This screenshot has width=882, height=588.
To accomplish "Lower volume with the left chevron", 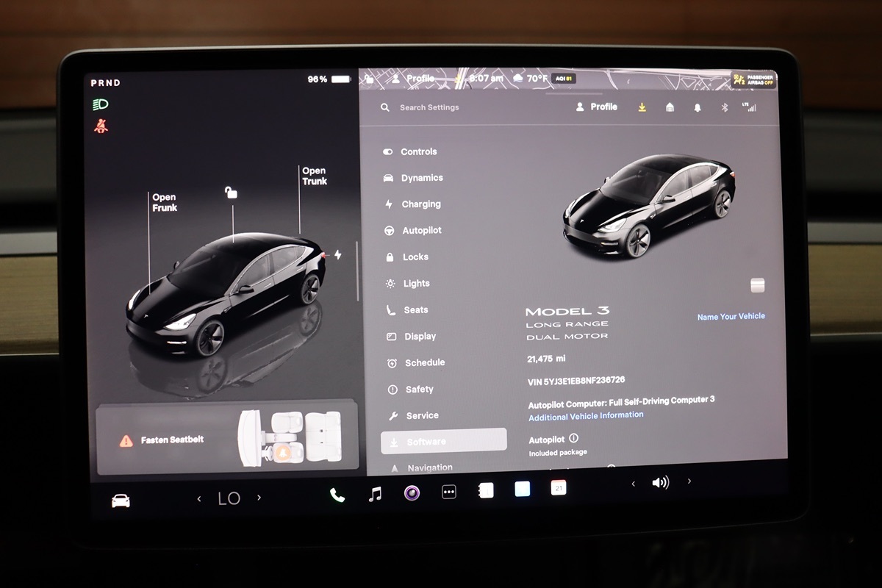I will click(x=634, y=484).
